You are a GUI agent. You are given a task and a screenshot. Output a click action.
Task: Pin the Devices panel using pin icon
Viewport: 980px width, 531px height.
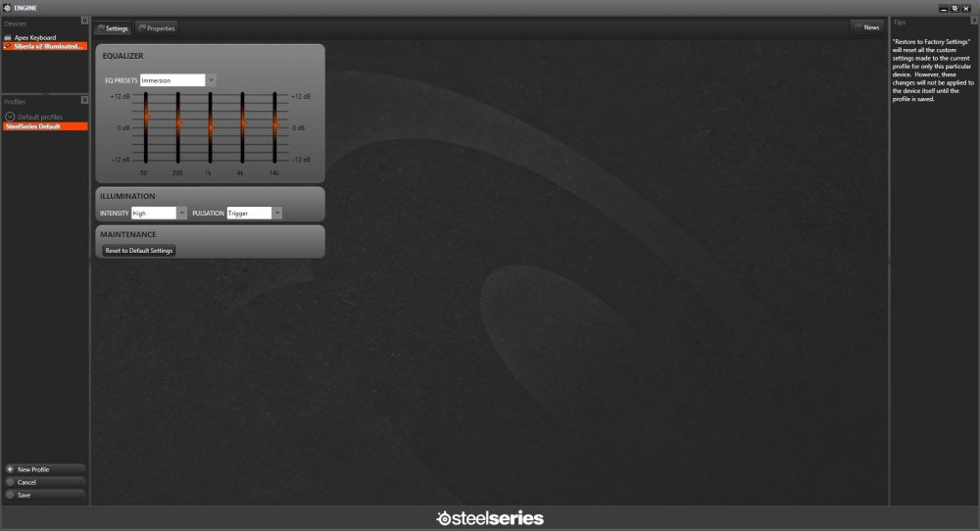(x=84, y=22)
